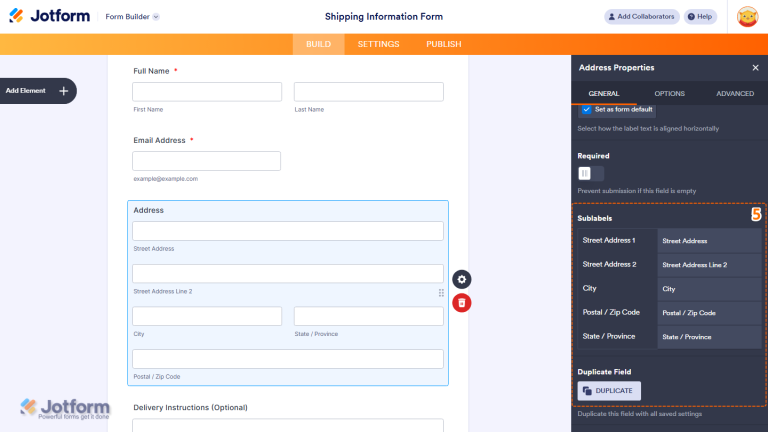Click the Shipping Information Form title
Viewport: 768px width, 432px height.
point(384,17)
